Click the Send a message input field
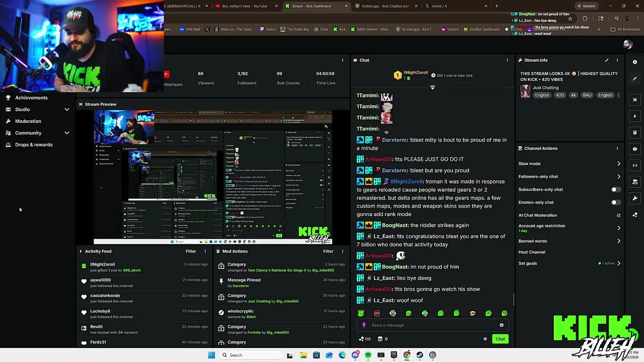 pos(433,325)
